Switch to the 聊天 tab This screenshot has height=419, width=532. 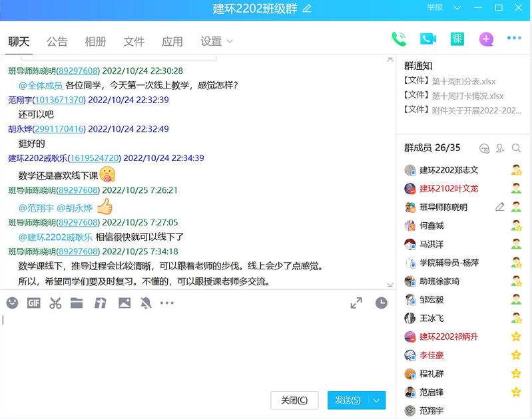(x=19, y=42)
